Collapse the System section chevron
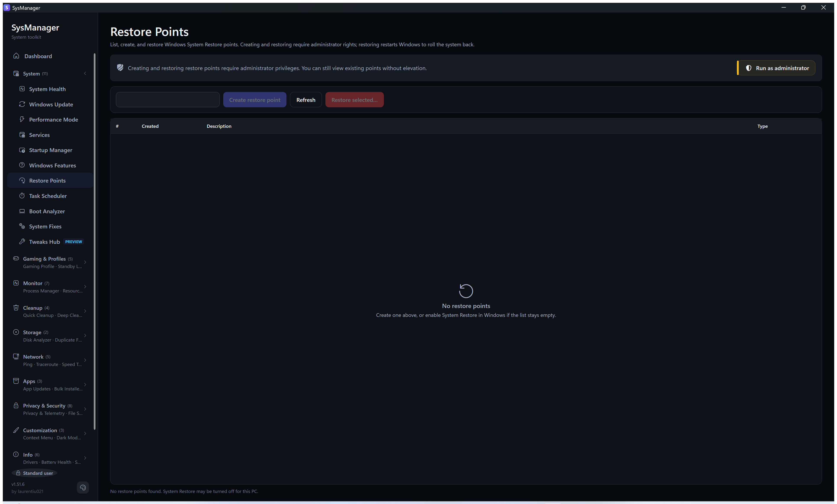The width and height of the screenshot is (837, 504). (85, 73)
